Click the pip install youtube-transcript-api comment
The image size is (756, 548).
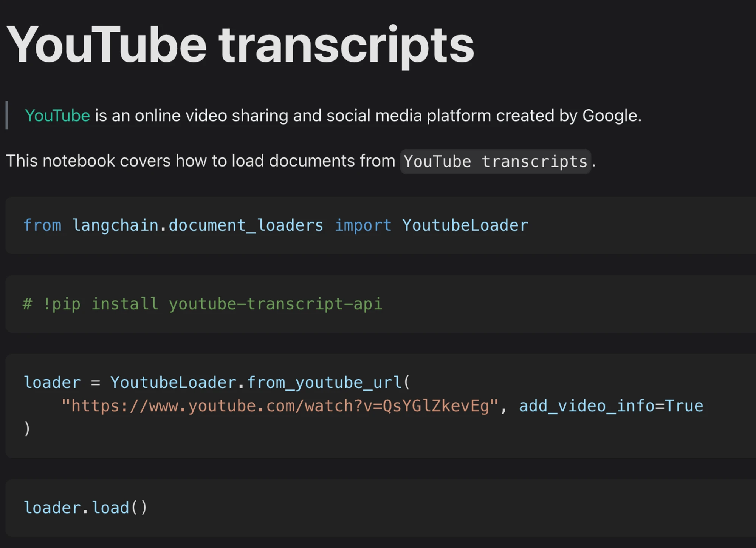tap(203, 304)
